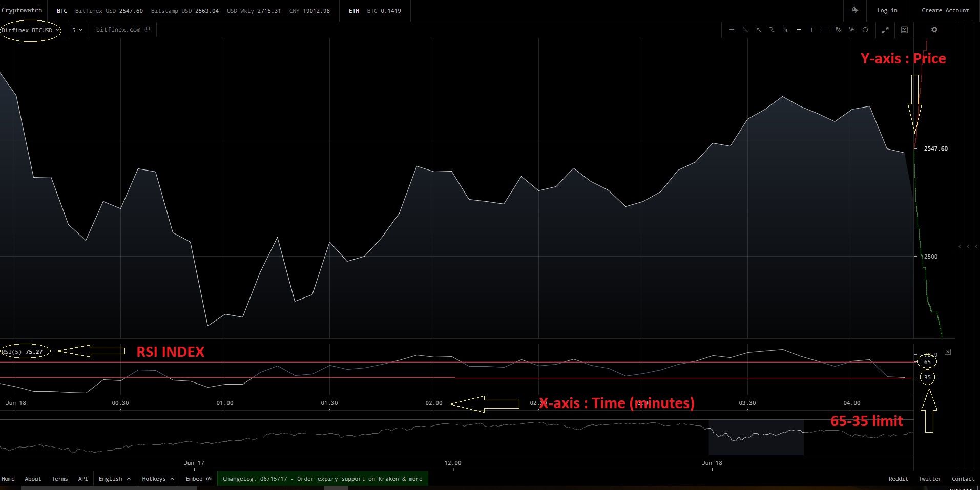Screen dimensions: 980x490
Task: Click the 03:30 time axis label
Action: click(747, 403)
